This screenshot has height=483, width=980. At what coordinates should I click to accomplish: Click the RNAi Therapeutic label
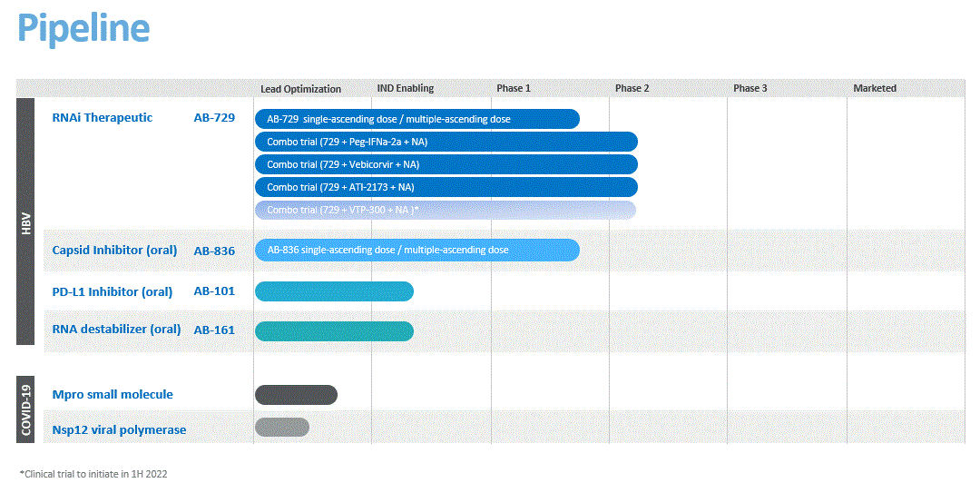pyautogui.click(x=103, y=118)
